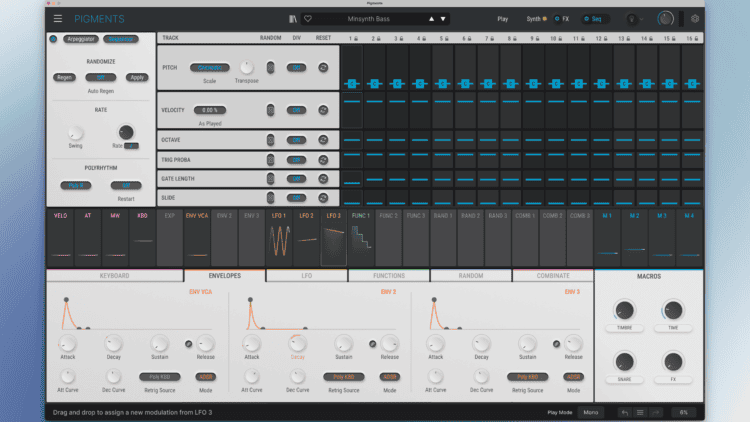Toggle the FX power button

coord(557,19)
